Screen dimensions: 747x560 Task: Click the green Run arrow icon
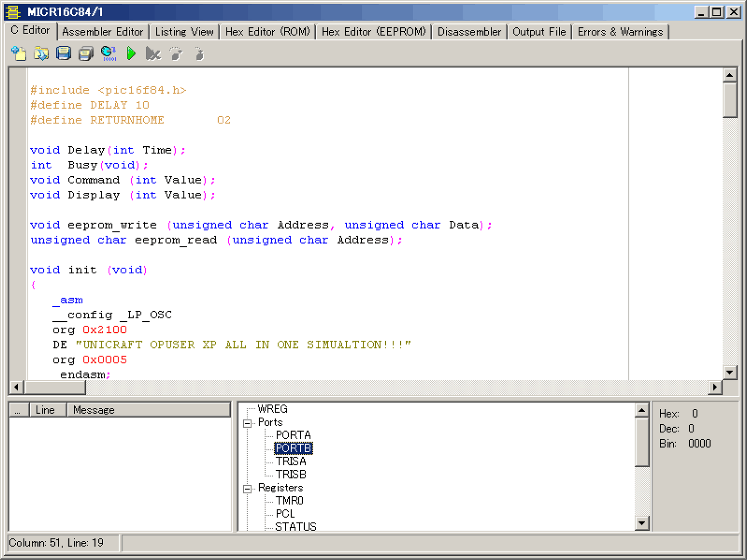(131, 54)
